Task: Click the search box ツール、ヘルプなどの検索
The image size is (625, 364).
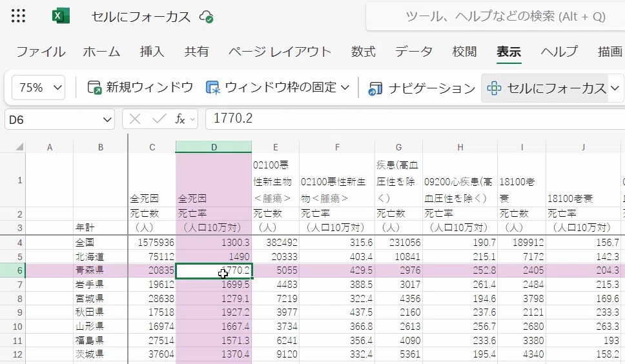Action: pyautogui.click(x=495, y=16)
